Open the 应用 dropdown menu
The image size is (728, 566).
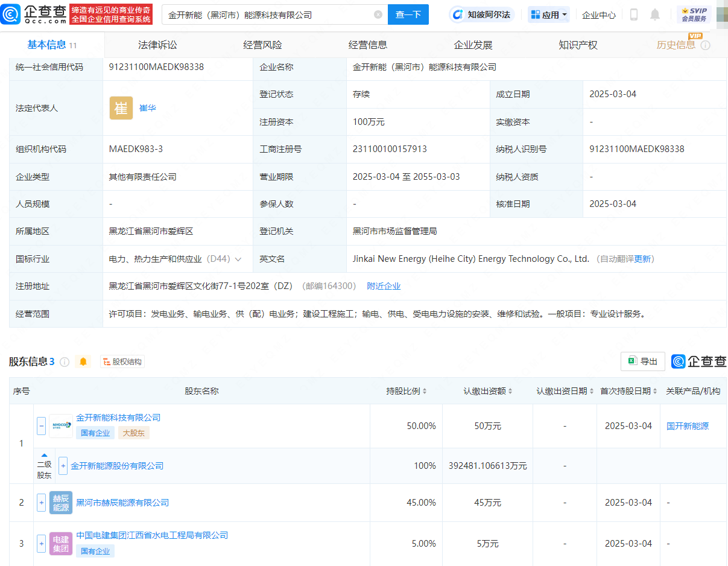click(x=549, y=14)
